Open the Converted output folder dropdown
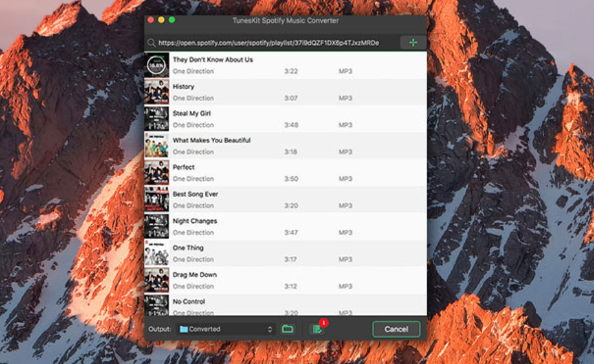Screen dimensions: 594x364 (x=226, y=329)
